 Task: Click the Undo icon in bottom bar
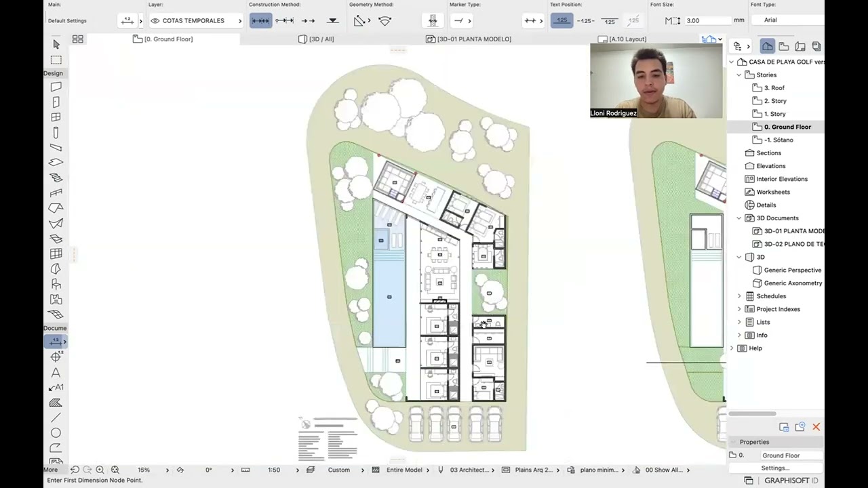coord(75,470)
